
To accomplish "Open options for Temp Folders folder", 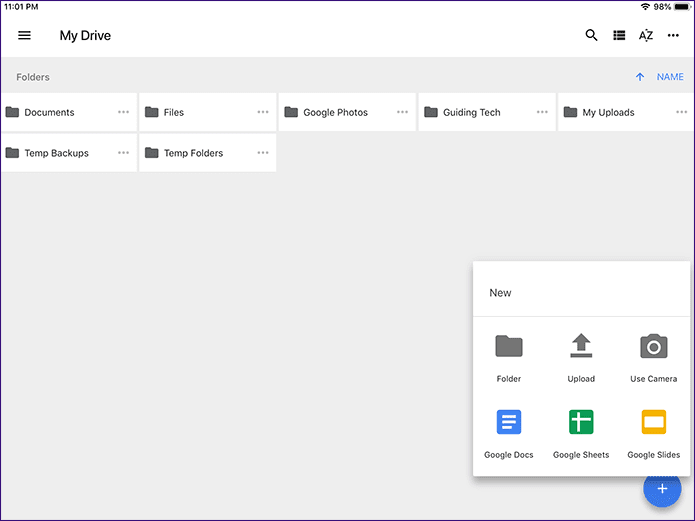I will point(263,153).
